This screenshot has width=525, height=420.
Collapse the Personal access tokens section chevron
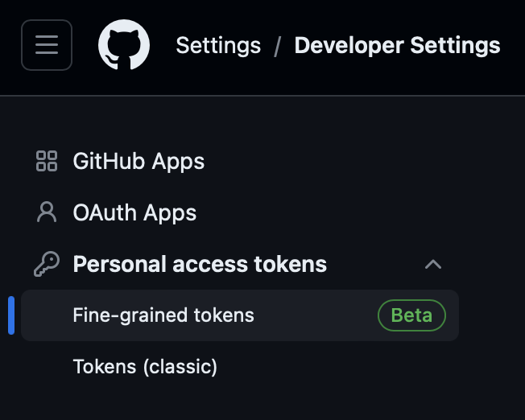(x=433, y=264)
